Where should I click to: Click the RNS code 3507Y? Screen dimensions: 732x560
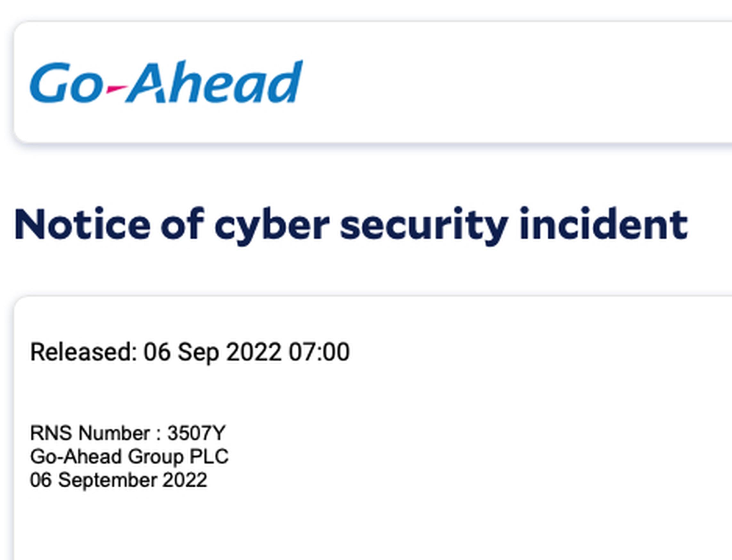[x=196, y=433]
